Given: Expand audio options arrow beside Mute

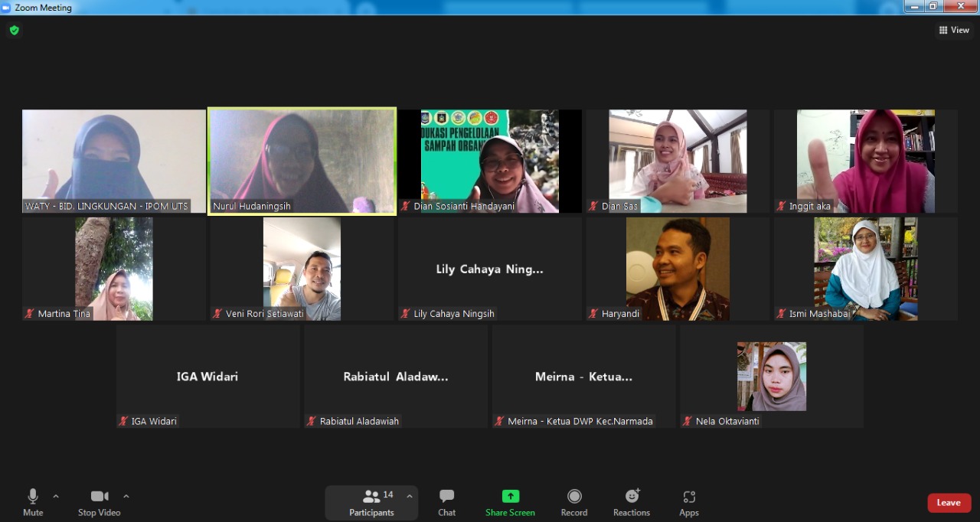Looking at the screenshot, I should click(x=56, y=496).
